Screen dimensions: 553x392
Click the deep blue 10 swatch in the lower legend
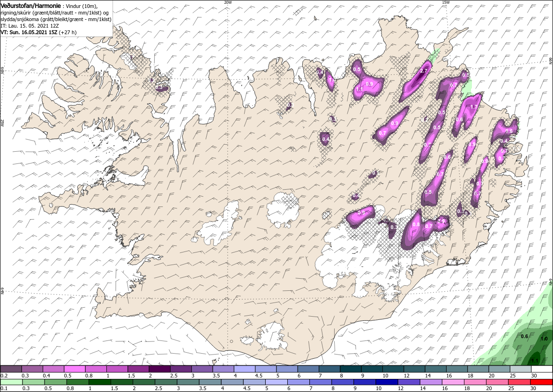click(387, 382)
